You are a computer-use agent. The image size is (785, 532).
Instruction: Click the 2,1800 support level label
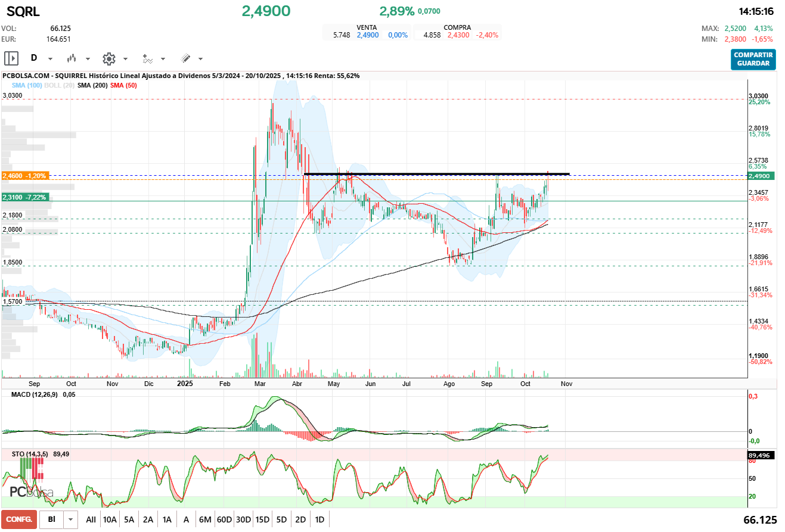tap(13, 215)
